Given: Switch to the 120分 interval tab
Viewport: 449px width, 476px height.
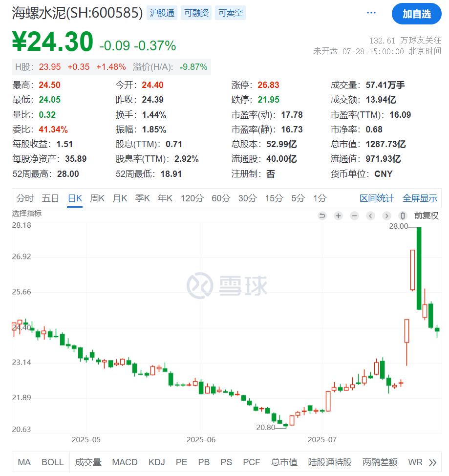Looking at the screenshot, I should point(192,198).
